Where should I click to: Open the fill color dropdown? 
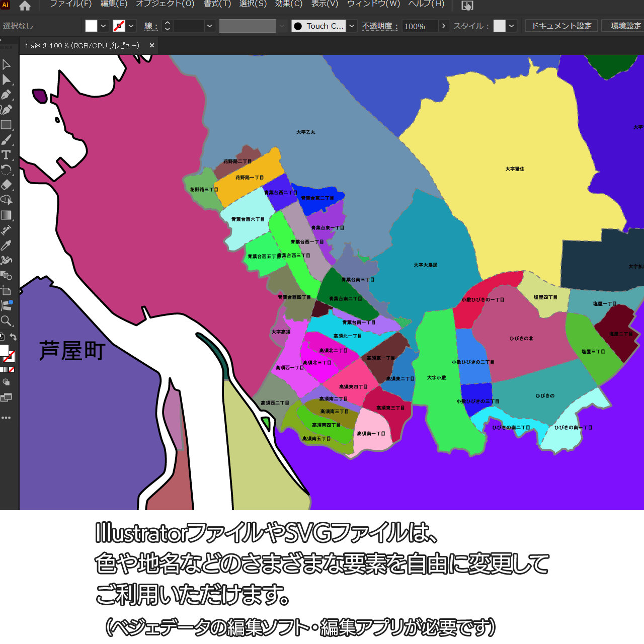click(x=103, y=26)
